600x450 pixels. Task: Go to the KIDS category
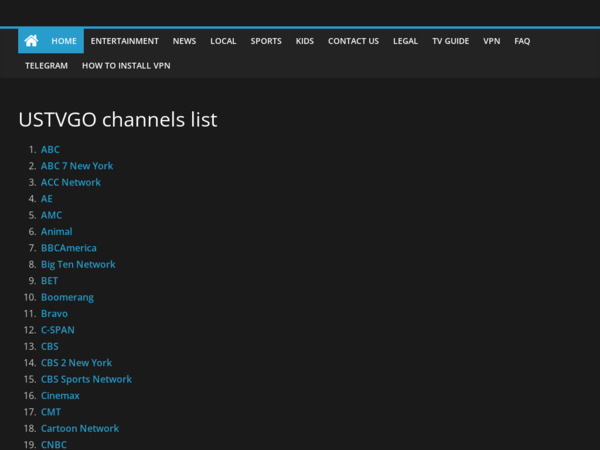(305, 41)
